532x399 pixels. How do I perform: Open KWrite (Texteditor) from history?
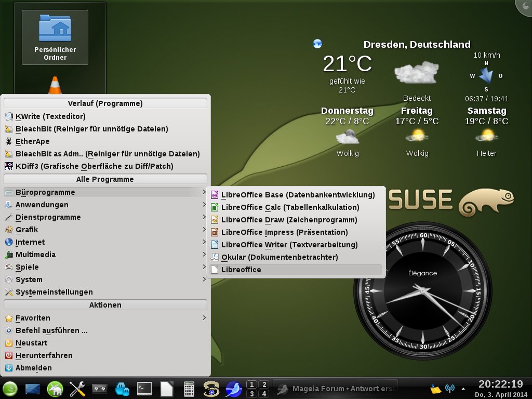105,116
